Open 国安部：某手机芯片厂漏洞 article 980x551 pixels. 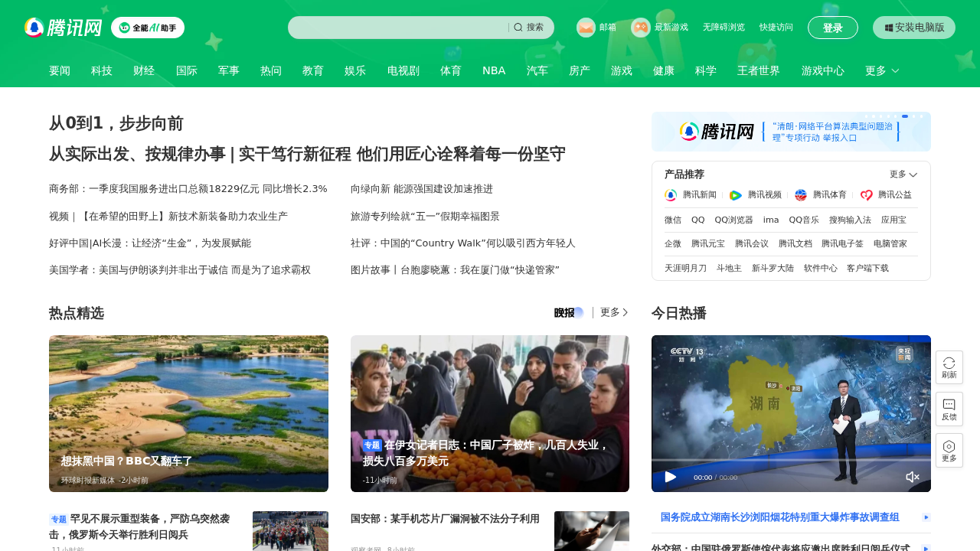(445, 519)
